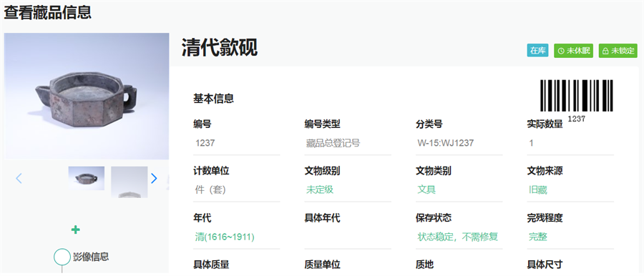Viewport: 644px width, 276px height.
Task: Click the clock icon in 未休眠 tag
Action: (562, 51)
